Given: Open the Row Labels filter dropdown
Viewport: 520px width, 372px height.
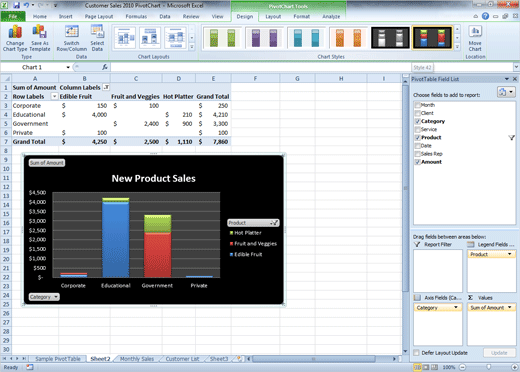Looking at the screenshot, I should (54, 96).
